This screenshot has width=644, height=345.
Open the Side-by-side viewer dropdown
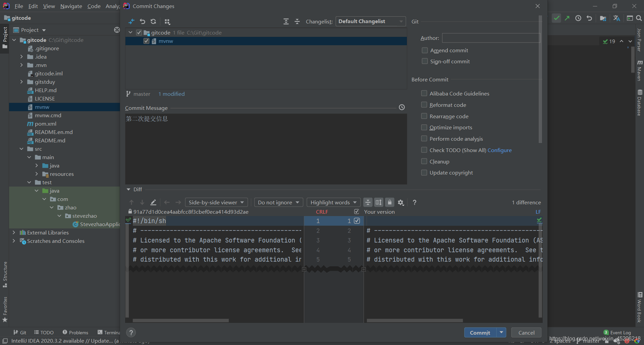coord(216,202)
